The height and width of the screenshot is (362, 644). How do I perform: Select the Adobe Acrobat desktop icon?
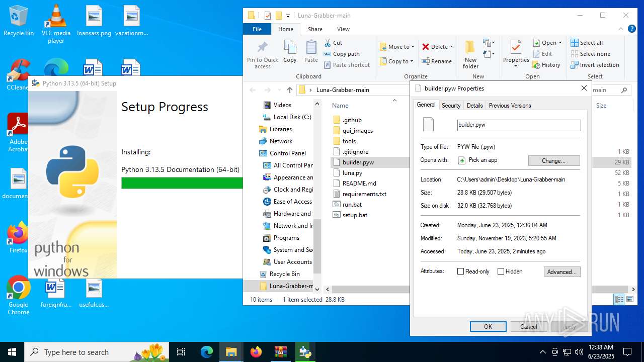coord(18,133)
